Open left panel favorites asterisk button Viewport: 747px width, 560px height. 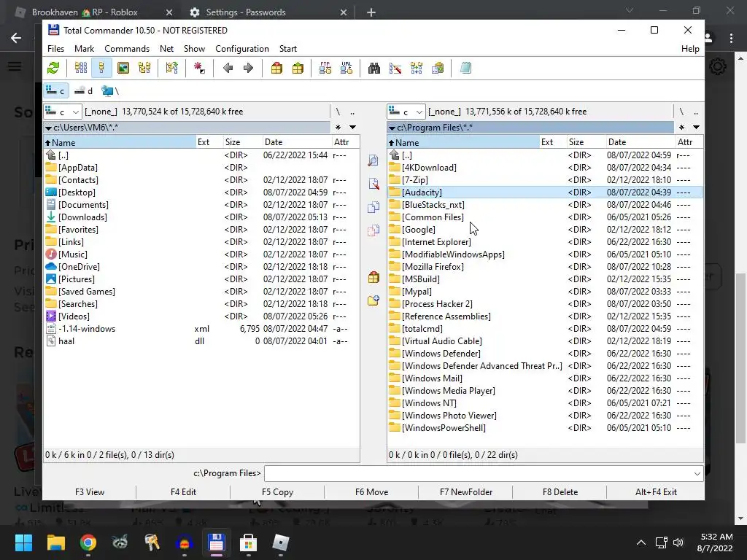click(338, 127)
